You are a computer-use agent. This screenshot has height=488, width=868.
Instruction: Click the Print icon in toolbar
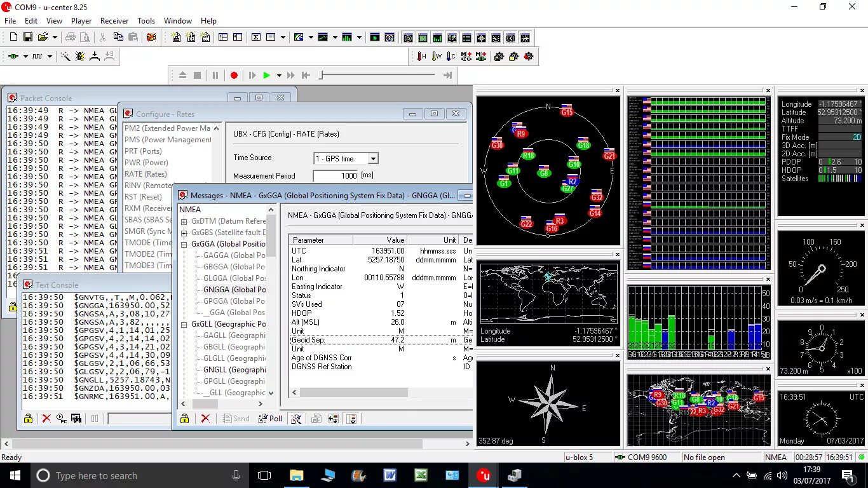pos(71,37)
